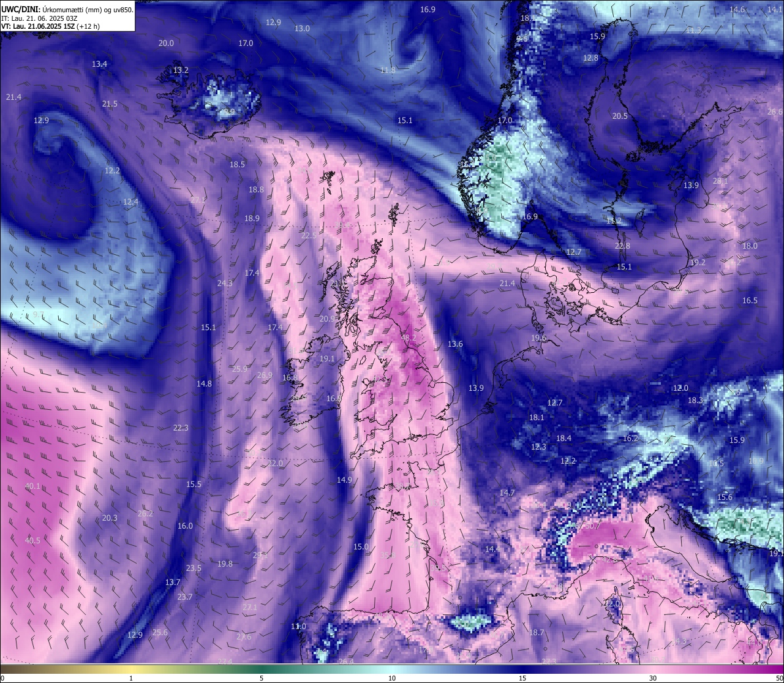Click the 16.5 value on the map
This screenshot has height=683, width=784.
750,300
